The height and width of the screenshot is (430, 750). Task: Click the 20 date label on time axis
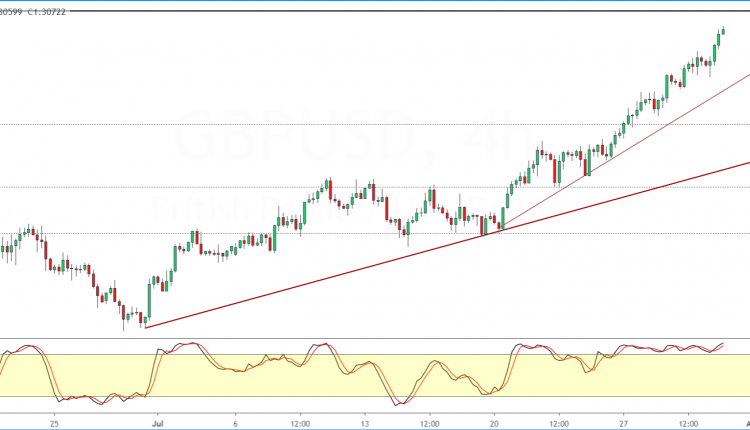494,424
